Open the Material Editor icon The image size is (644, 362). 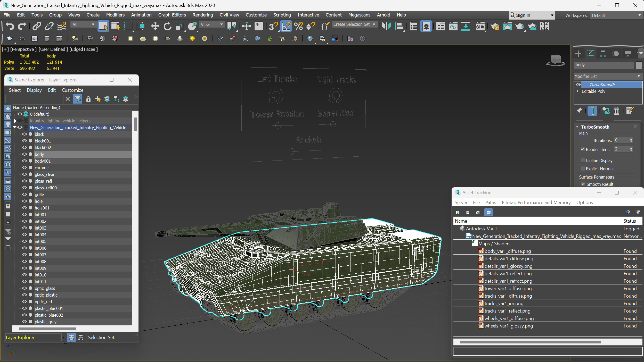[480, 26]
